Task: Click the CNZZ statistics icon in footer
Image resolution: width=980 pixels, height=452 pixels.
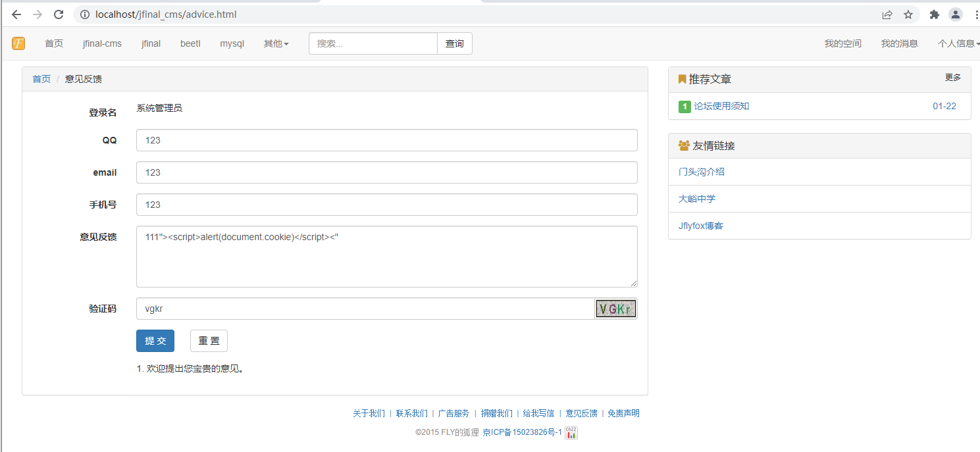Action: pyautogui.click(x=571, y=432)
